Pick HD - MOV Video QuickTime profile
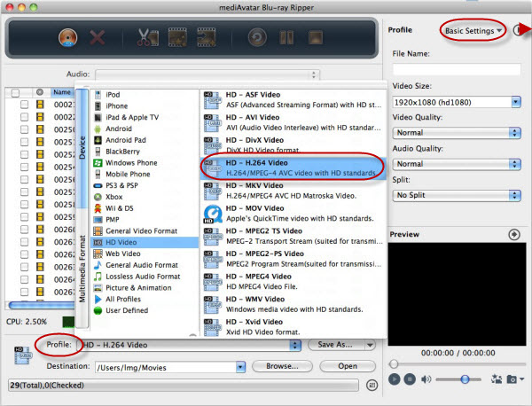The width and height of the screenshot is (532, 406). click(293, 214)
